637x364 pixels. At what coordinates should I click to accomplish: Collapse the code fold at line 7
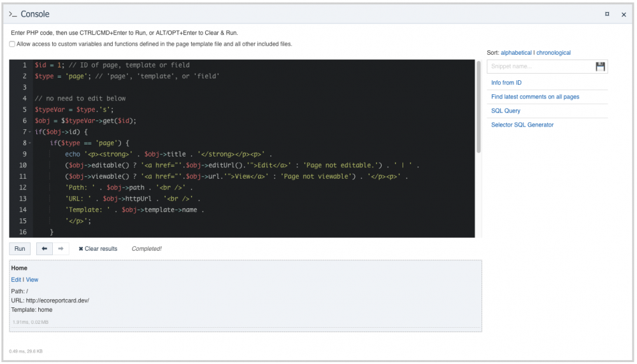[29, 132]
